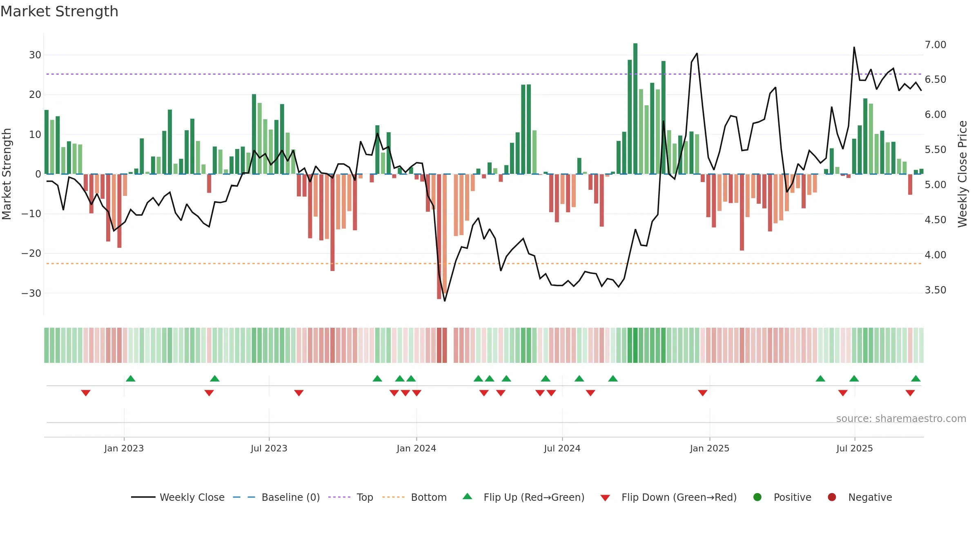Click the −30 tick on left axis
Screen dimensions: 980x551
[31, 293]
